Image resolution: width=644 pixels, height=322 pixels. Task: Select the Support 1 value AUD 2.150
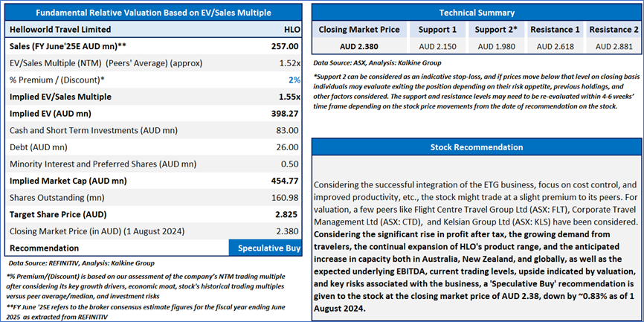pos(436,46)
